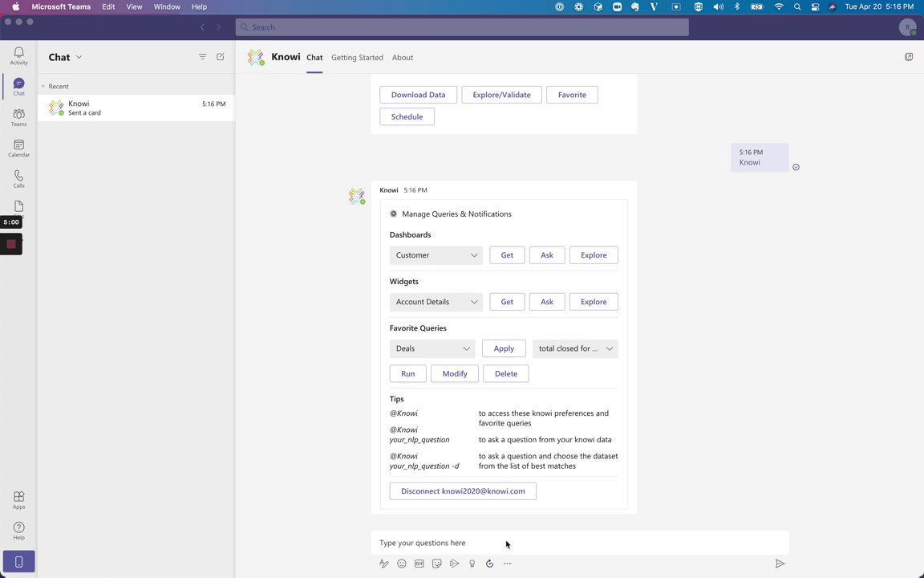Click the chat list filter icon

[x=202, y=57]
